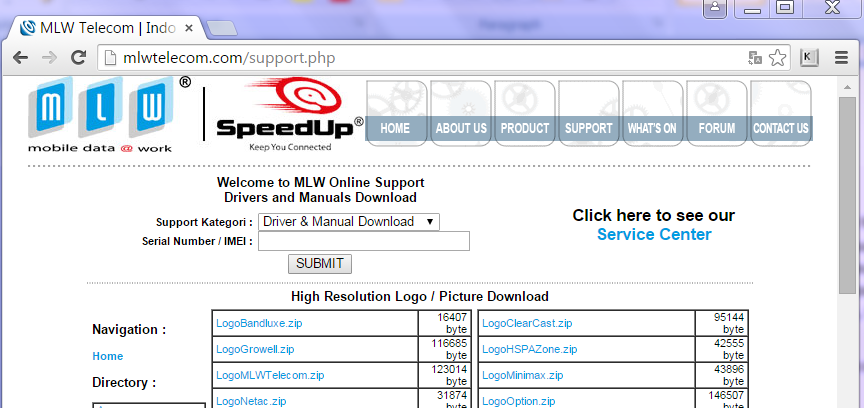Image resolution: width=864 pixels, height=408 pixels.
Task: Focus the Serial Number / IMEI field
Action: 364,241
